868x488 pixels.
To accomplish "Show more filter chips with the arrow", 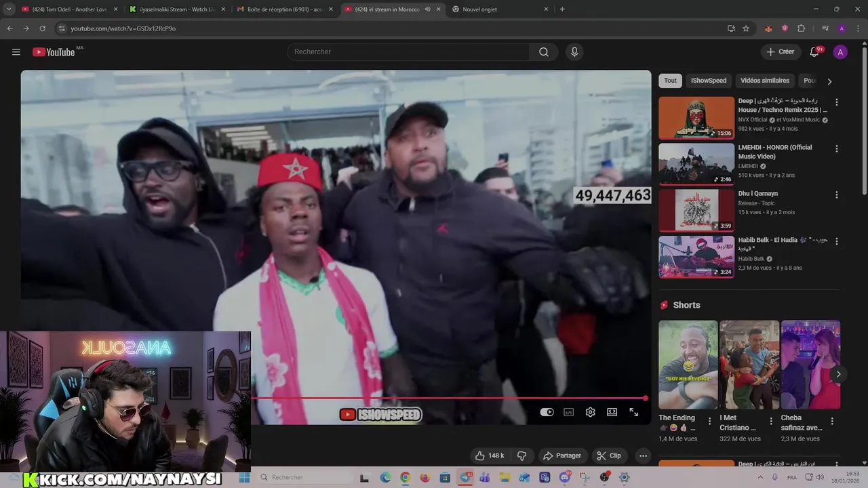I will [829, 81].
